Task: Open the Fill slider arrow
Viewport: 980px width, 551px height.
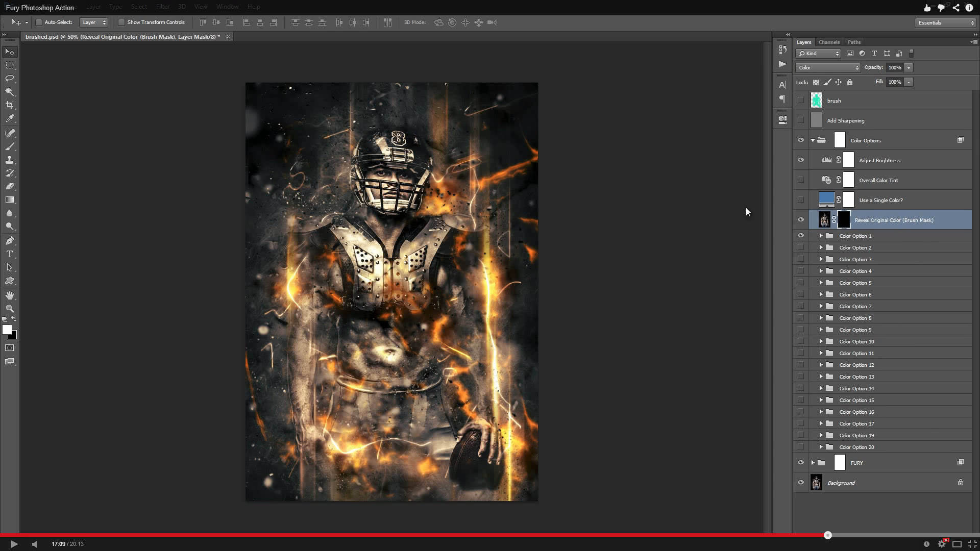Action: tap(909, 82)
